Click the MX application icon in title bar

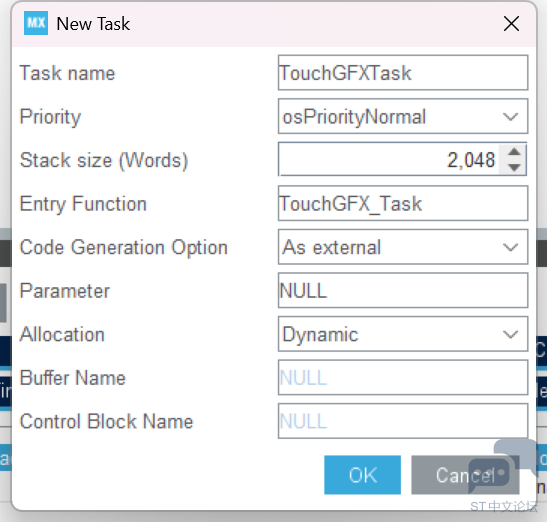(36, 23)
